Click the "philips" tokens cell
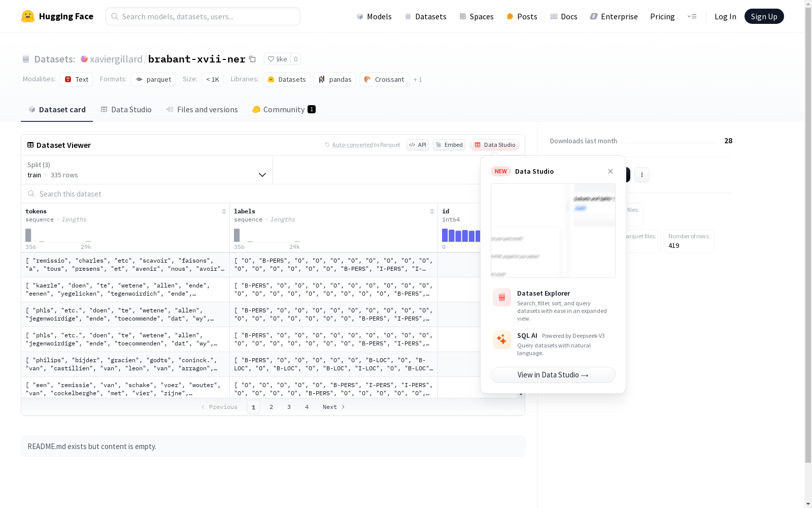812x508 pixels. click(125, 364)
